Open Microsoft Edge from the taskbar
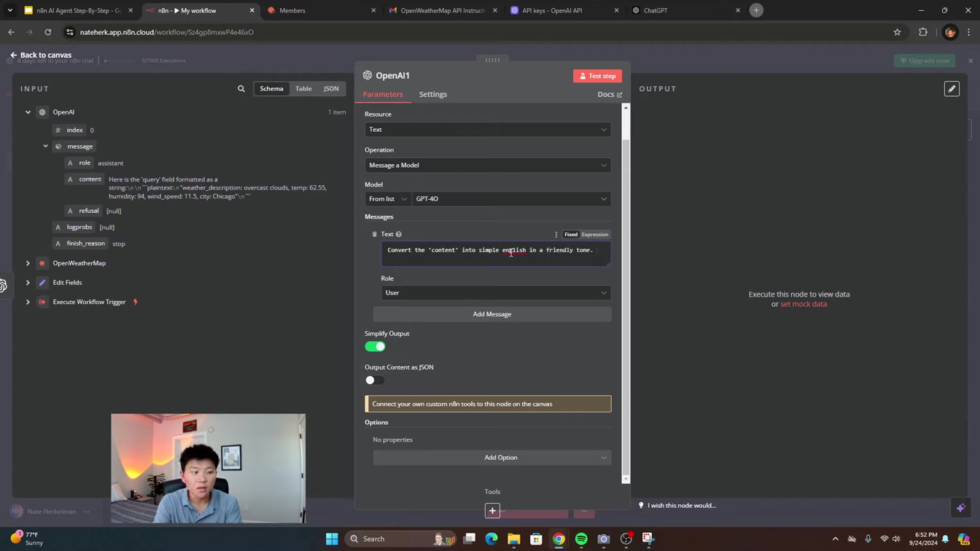The image size is (980, 551). (491, 539)
